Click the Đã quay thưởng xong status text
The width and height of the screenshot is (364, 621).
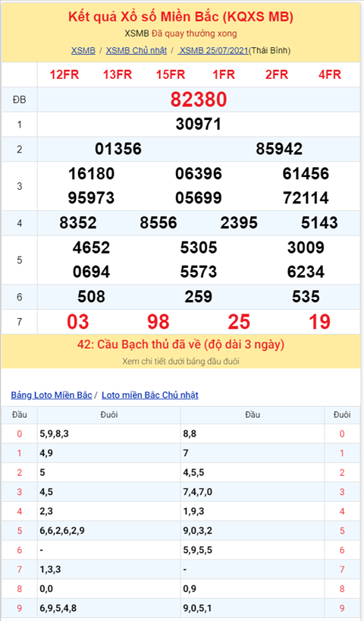194,33
